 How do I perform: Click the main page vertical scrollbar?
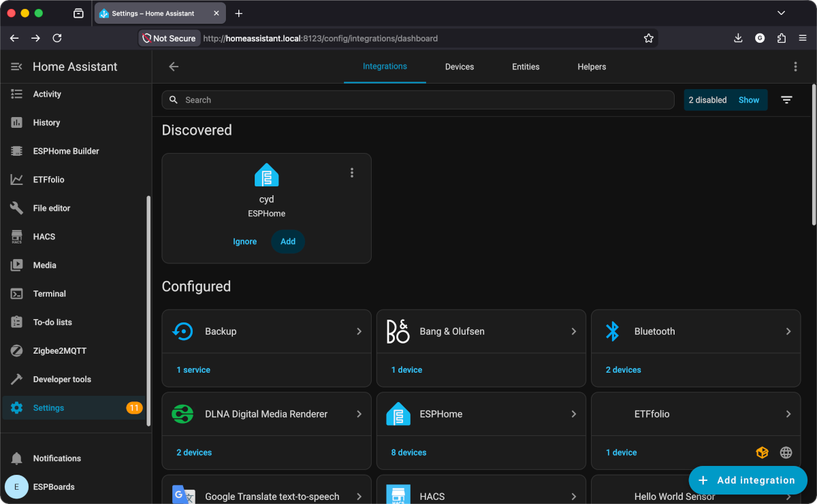pos(814,155)
